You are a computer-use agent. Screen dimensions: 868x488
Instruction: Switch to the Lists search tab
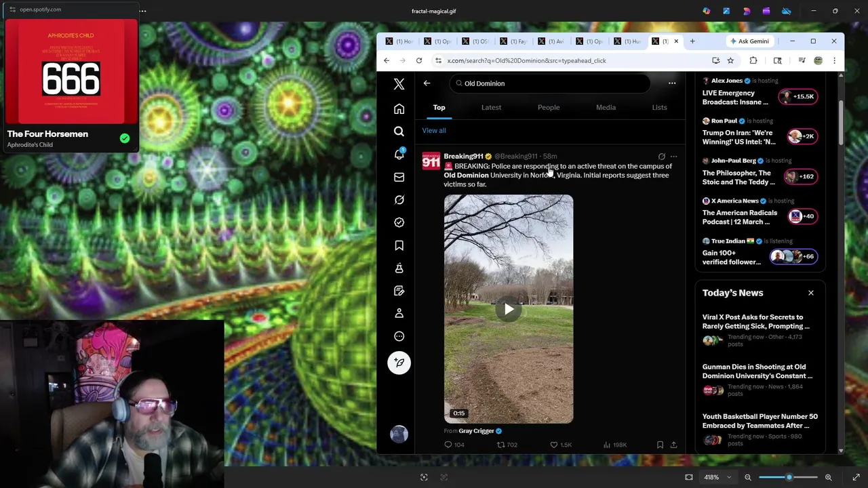[659, 107]
